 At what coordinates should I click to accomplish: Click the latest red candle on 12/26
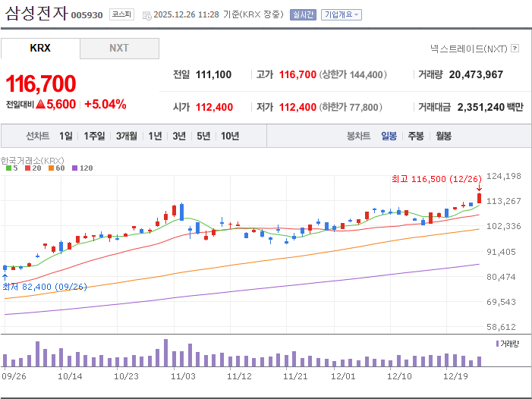coord(479,198)
